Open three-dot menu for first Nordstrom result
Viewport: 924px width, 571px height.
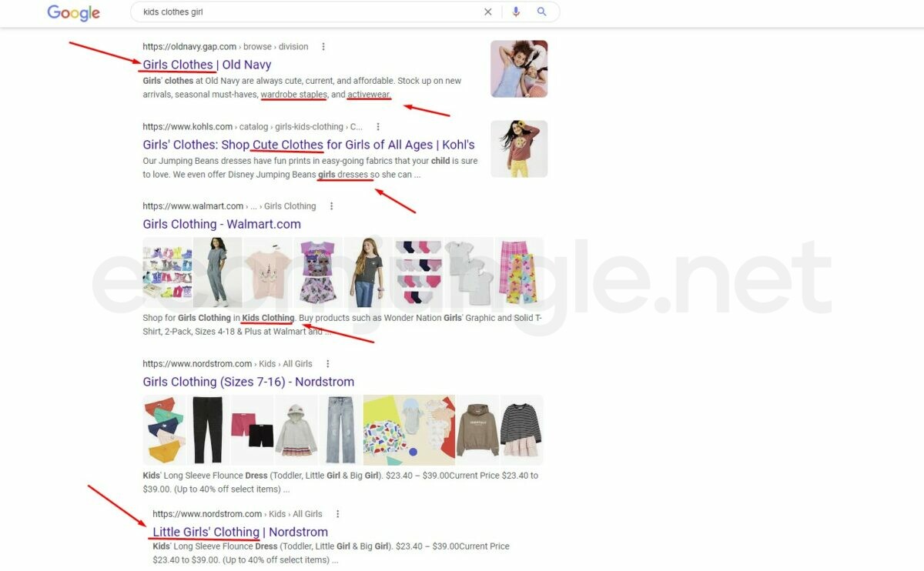click(x=327, y=364)
